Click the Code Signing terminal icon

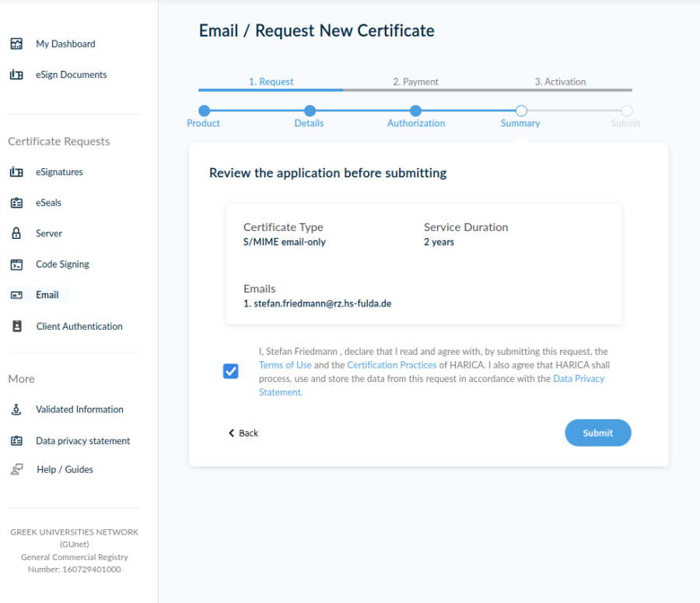pos(16,265)
